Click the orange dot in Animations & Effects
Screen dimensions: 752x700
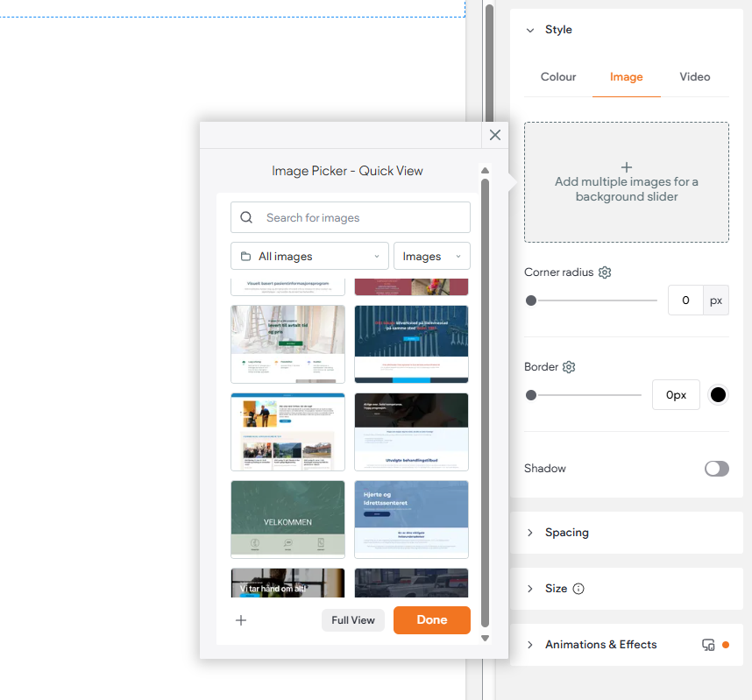(726, 645)
